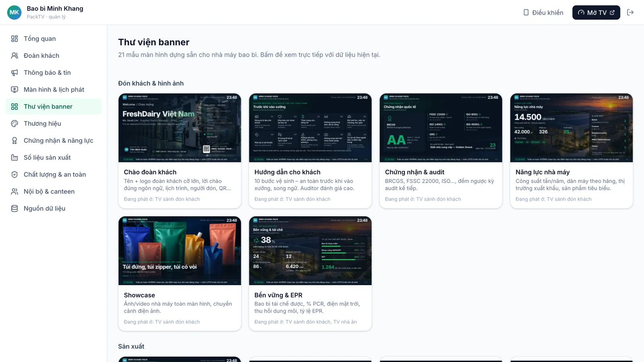Click the phone icon beside Điều khiển
Screen dimensions: 644x362
click(526, 12)
